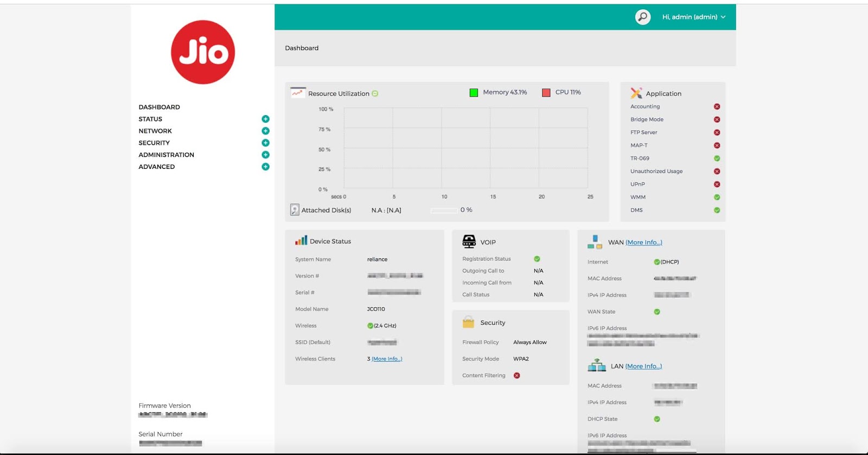Click the CPU 11% legend text
This screenshot has width=868, height=455.
pos(568,92)
